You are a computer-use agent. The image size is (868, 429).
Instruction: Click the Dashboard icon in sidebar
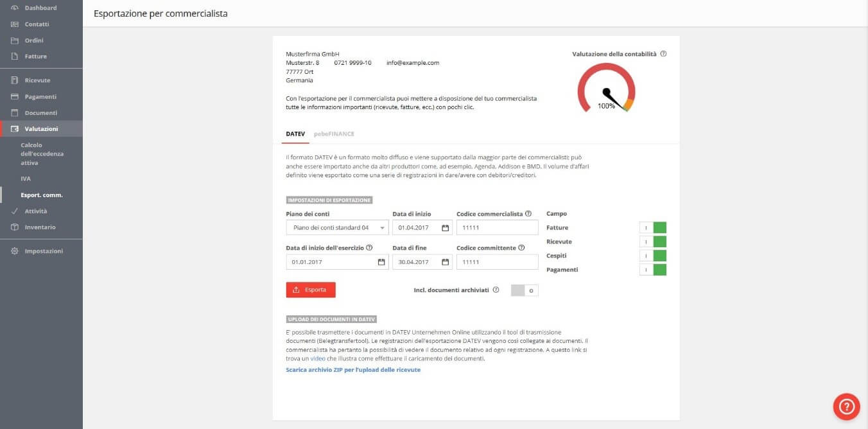[15, 8]
